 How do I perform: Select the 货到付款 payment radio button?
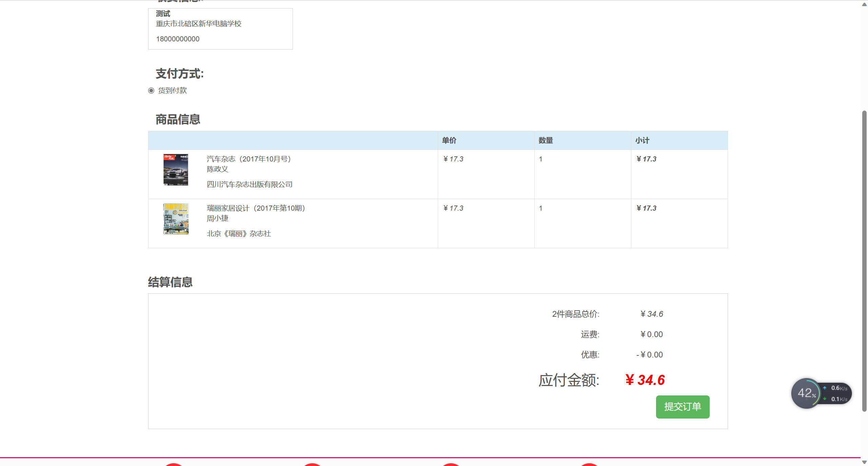(151, 91)
